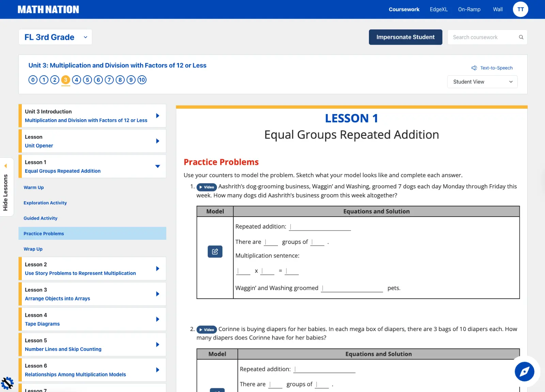Play the video for problem 2
This screenshot has width=545, height=392.
click(x=207, y=330)
